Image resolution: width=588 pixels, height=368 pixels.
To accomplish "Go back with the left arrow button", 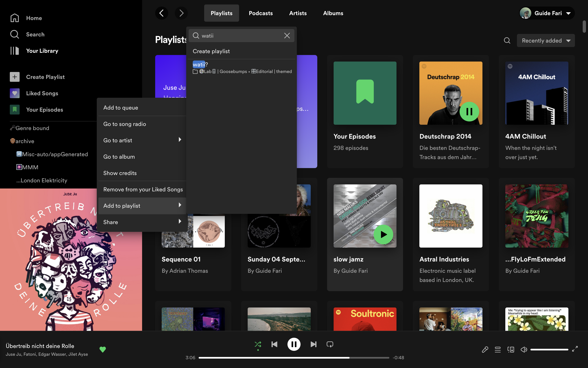I will (x=161, y=13).
